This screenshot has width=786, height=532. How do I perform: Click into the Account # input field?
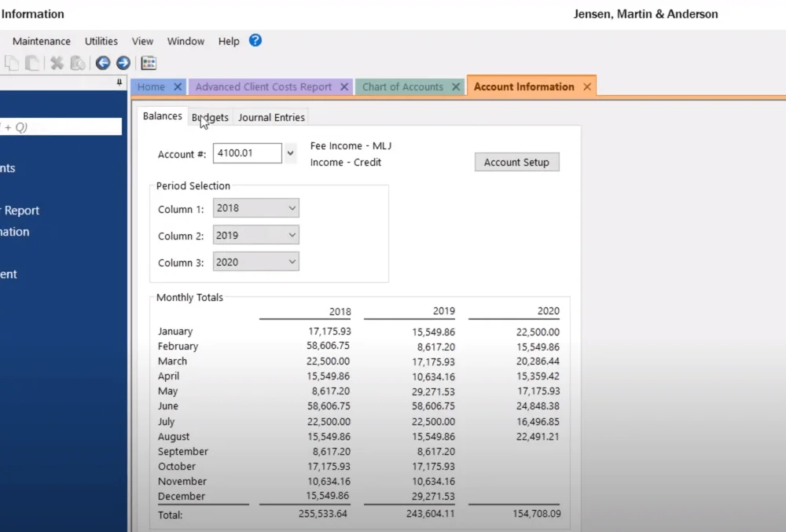[x=247, y=153]
